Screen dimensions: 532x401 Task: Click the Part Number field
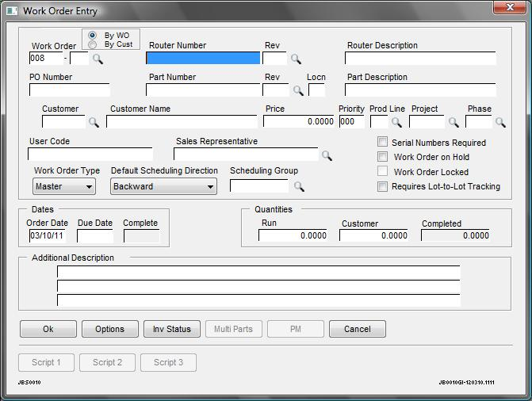tap(203, 90)
